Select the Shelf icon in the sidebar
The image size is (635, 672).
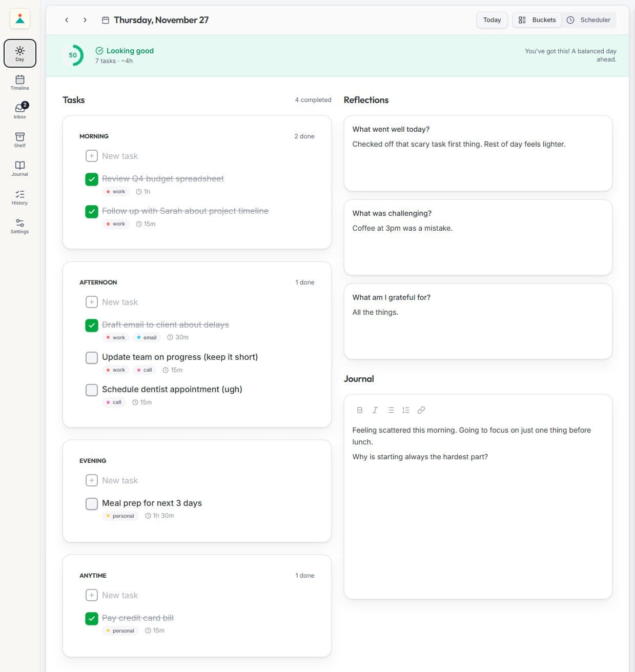point(19,139)
